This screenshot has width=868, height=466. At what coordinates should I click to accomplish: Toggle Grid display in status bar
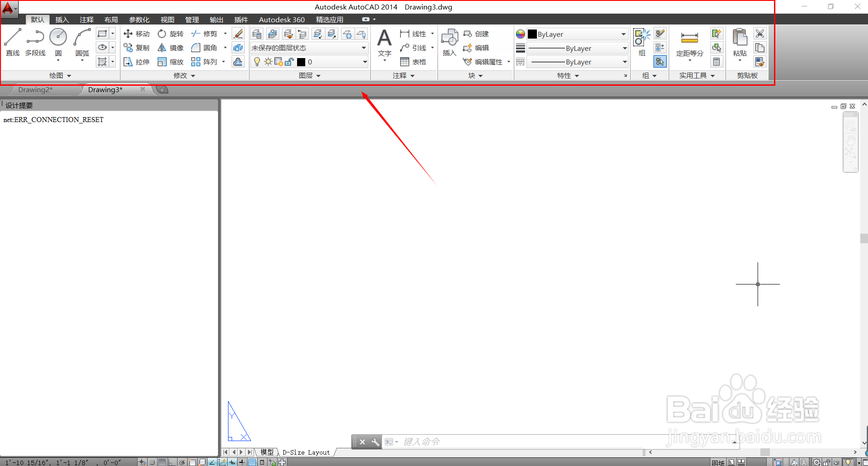click(x=162, y=462)
